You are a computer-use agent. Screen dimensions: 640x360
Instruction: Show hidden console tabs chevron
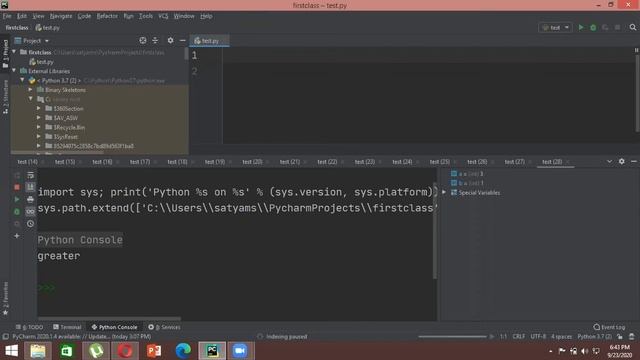[609, 161]
